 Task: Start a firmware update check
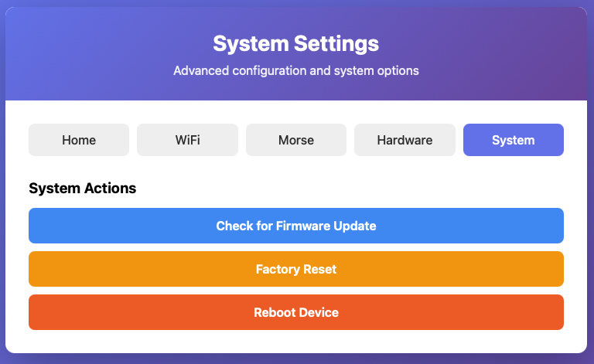[x=296, y=226]
